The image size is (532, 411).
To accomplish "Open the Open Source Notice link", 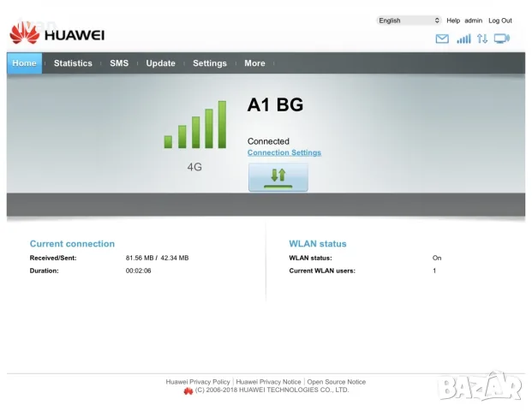I will 336,382.
